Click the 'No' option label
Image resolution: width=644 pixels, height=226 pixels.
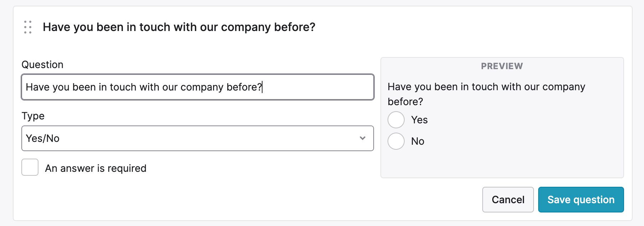click(x=417, y=141)
